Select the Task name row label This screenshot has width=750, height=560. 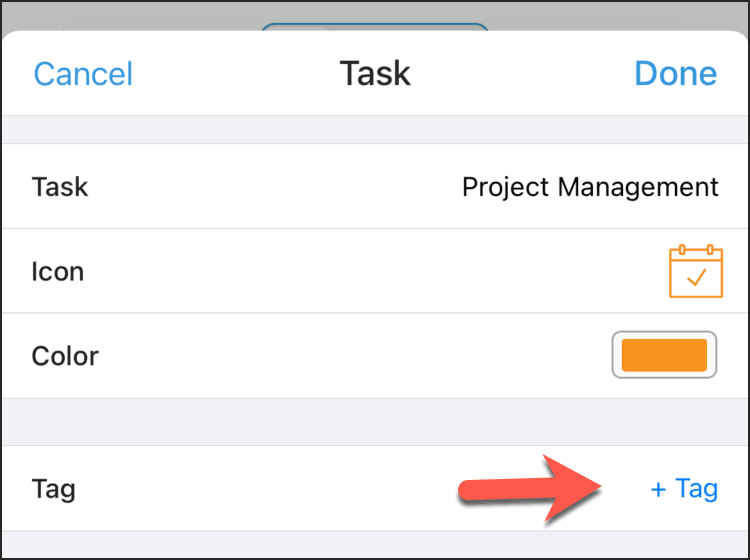[60, 187]
